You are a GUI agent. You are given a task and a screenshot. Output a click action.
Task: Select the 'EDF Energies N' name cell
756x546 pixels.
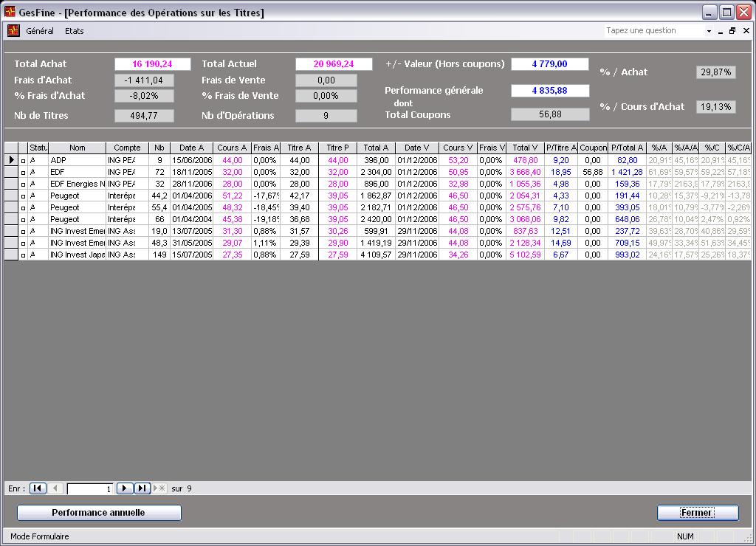click(77, 184)
